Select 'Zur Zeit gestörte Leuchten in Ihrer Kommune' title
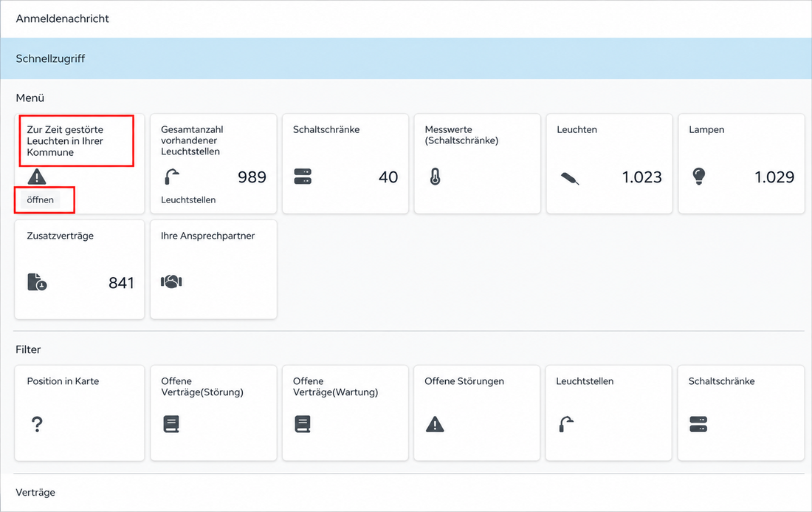This screenshot has width=812, height=512. 65,141
